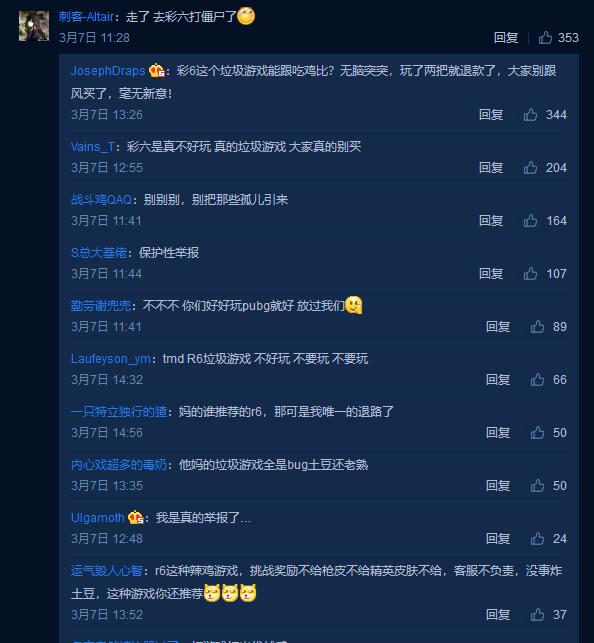Open JosephDraps user profile link

108,71
